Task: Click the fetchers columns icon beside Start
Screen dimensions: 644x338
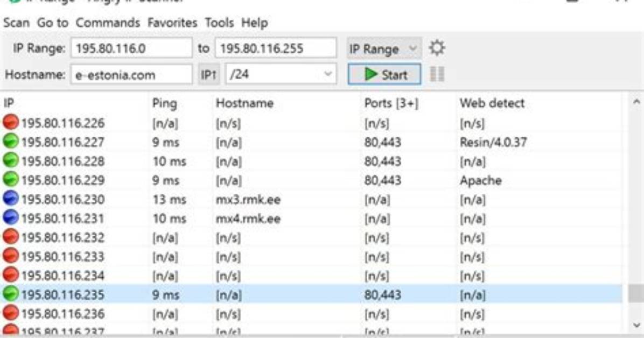Action: pos(437,74)
